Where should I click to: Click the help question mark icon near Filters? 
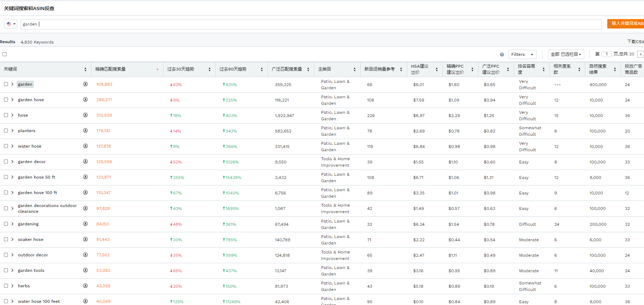point(502,55)
